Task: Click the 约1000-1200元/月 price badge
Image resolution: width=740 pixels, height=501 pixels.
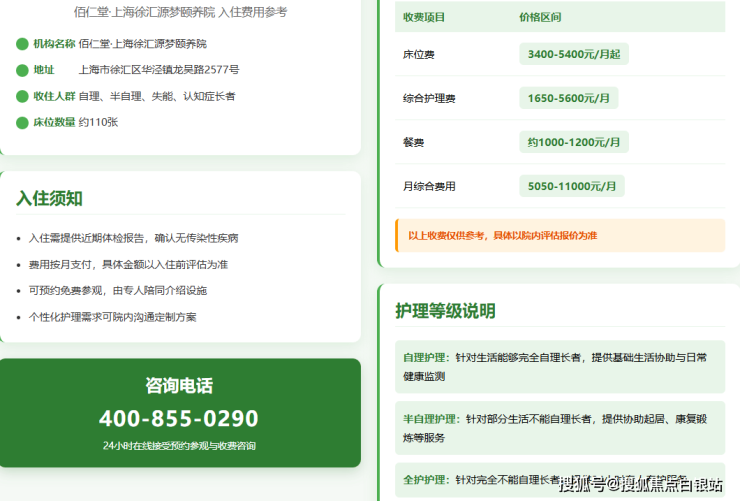Action: point(574,142)
